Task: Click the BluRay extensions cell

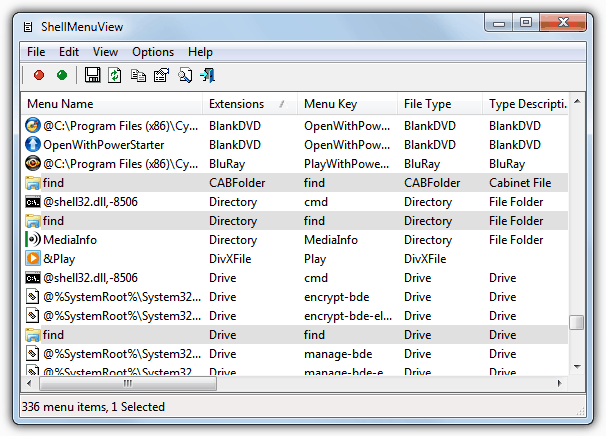Action: coord(227,164)
